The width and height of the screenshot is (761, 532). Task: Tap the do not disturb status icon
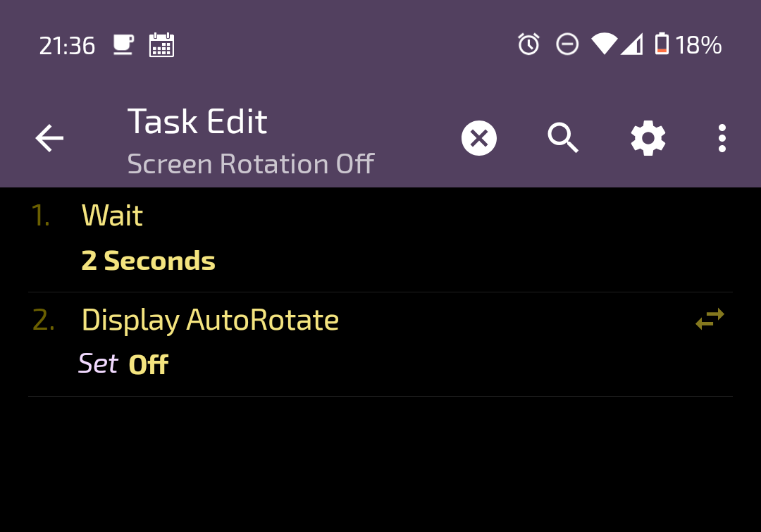pos(567,44)
